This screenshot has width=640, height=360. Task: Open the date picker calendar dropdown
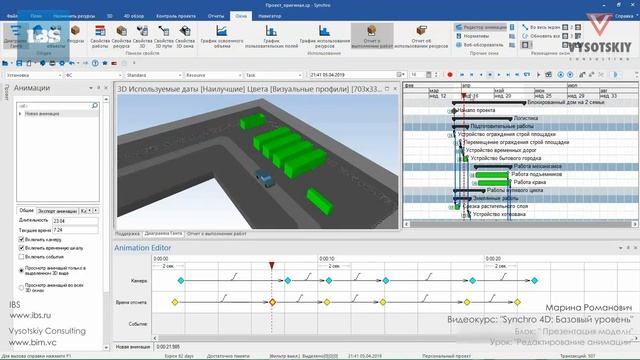click(x=400, y=75)
